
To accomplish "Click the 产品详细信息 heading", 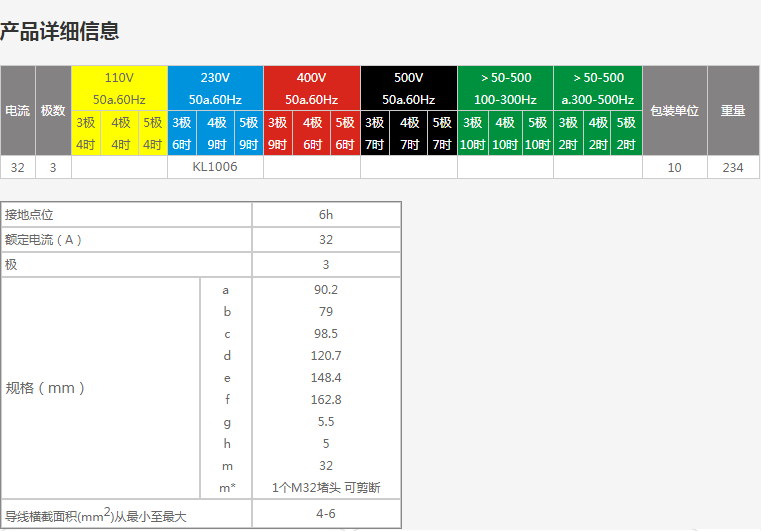I will point(60,32).
